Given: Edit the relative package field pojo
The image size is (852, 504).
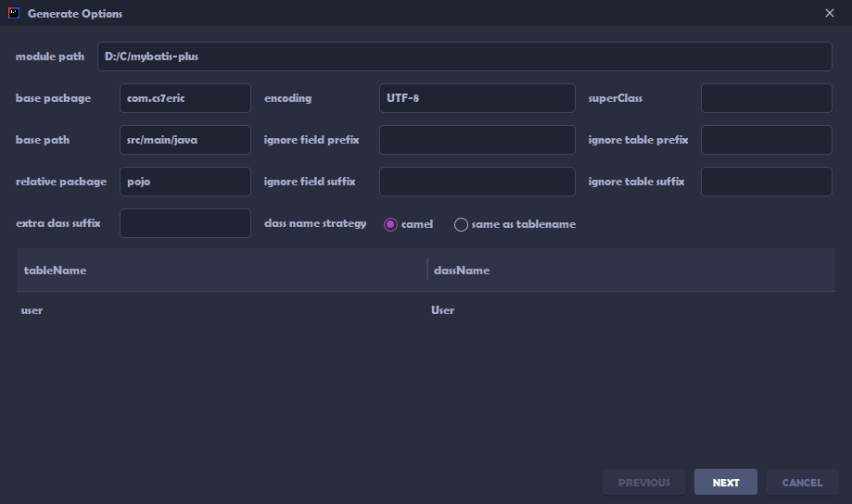Looking at the screenshot, I should pyautogui.click(x=185, y=182).
